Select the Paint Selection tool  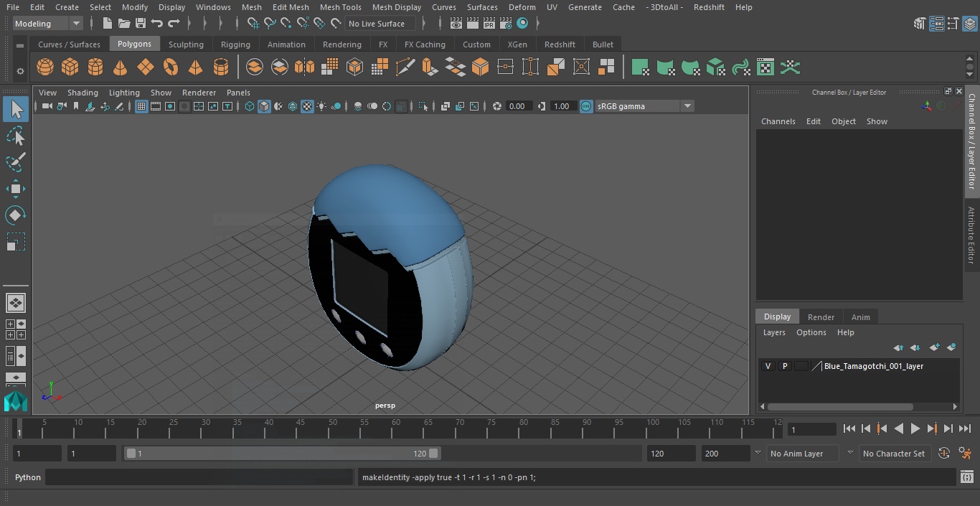[16, 162]
